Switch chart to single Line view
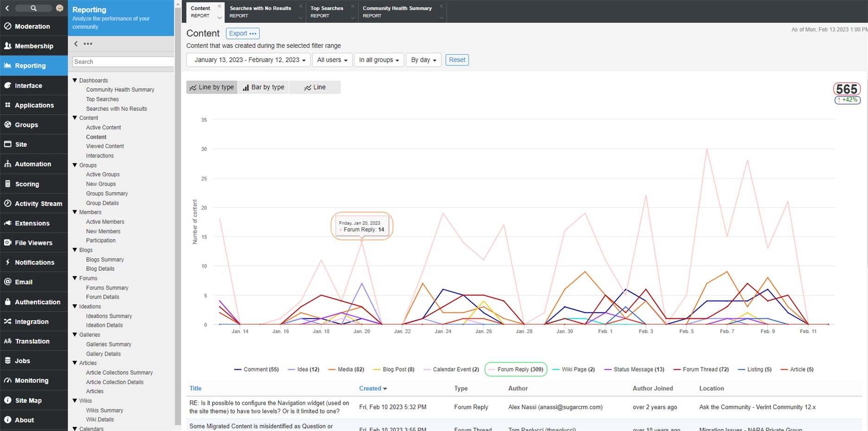 tap(315, 87)
